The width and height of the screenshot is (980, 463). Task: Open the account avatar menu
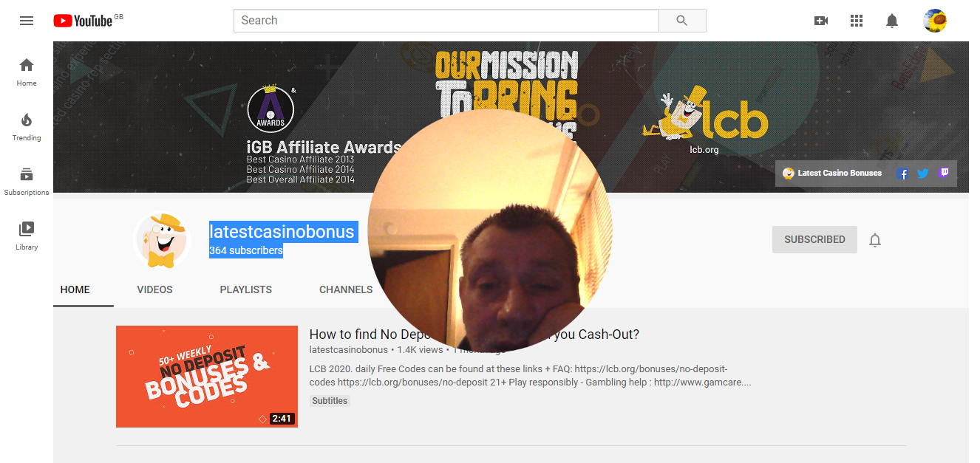(x=935, y=21)
